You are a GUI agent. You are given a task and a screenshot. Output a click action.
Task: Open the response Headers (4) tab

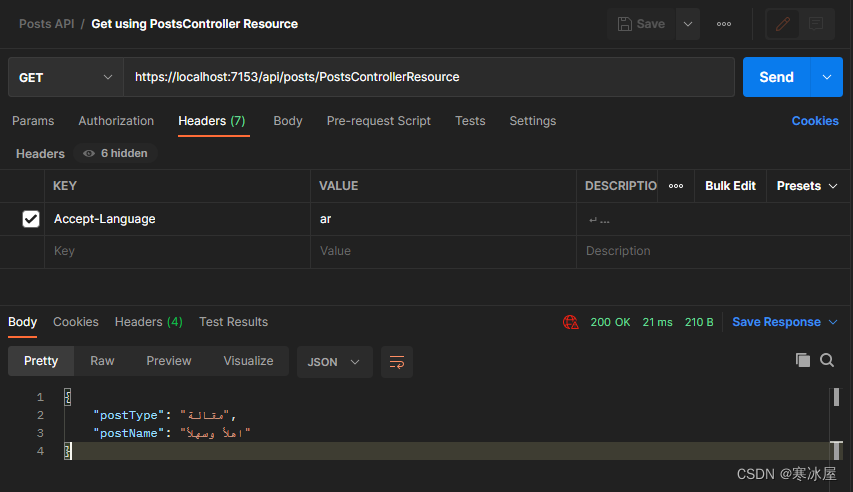pyautogui.click(x=149, y=322)
